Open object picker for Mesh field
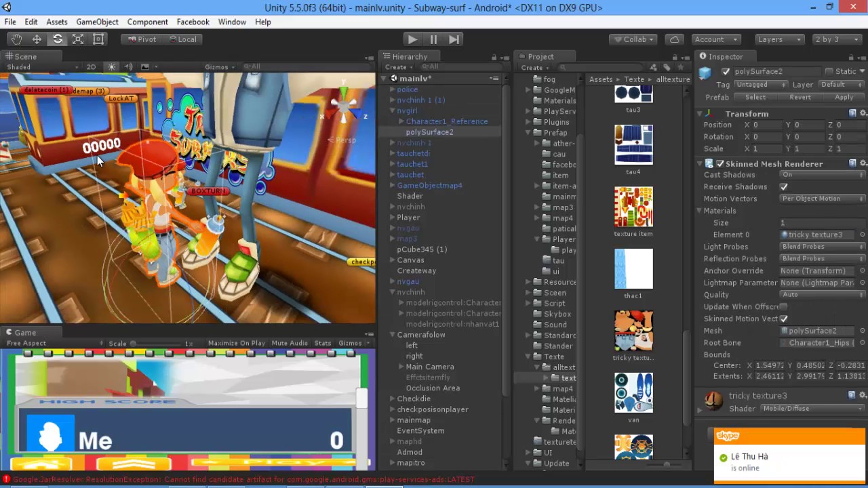The width and height of the screenshot is (868, 488). [x=863, y=331]
